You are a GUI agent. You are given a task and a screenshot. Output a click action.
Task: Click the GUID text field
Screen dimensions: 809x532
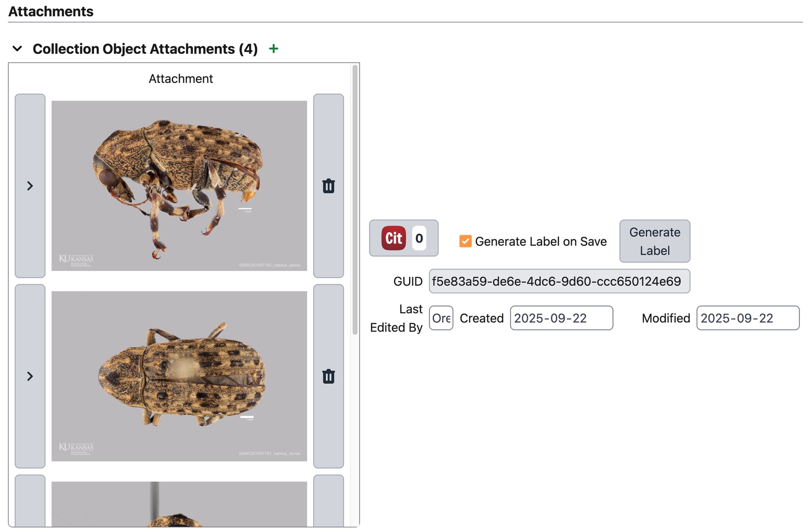(559, 281)
